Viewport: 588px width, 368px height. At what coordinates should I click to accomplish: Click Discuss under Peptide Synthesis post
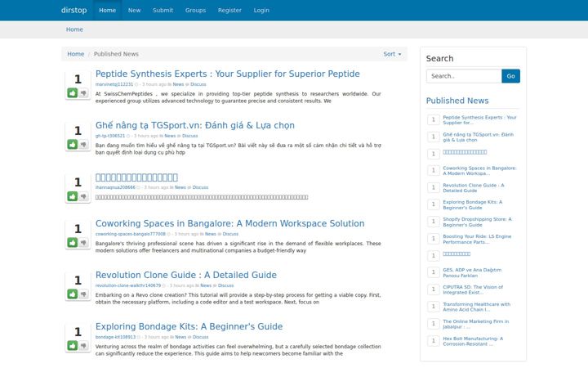click(198, 84)
